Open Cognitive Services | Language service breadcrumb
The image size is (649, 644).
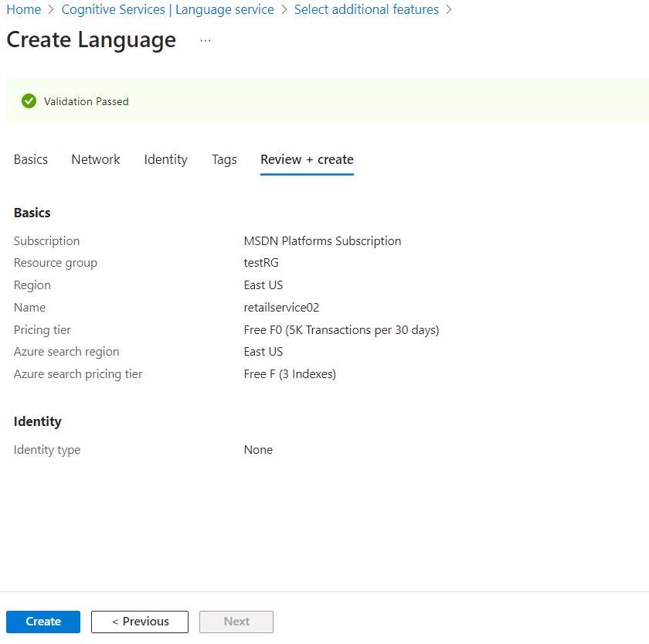click(x=167, y=9)
